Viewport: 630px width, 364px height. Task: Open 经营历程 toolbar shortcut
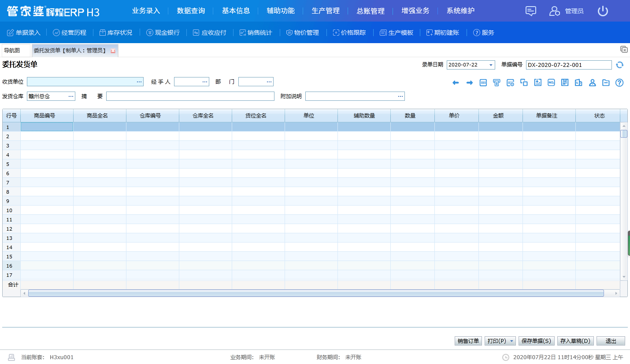[70, 33]
